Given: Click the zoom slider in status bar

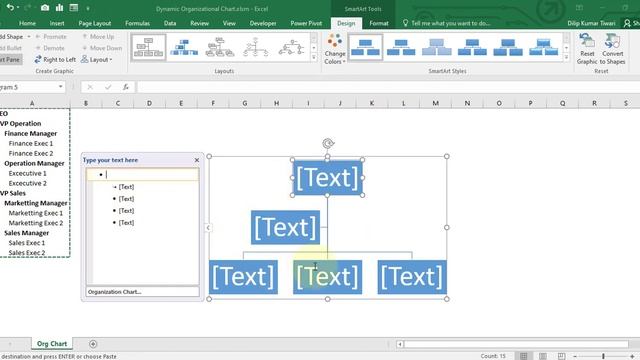Looking at the screenshot, I should [603, 356].
